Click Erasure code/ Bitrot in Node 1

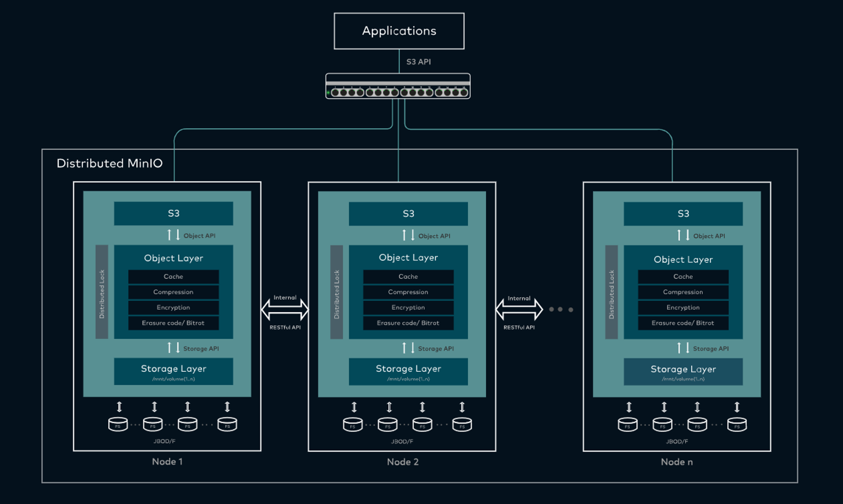173,323
